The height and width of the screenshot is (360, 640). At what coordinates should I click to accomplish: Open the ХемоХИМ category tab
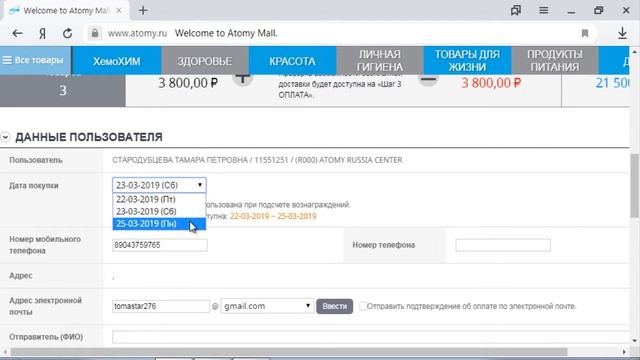tap(116, 61)
